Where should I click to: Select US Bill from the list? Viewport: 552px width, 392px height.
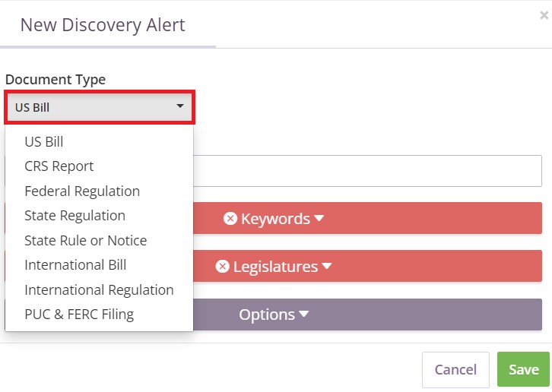44,142
